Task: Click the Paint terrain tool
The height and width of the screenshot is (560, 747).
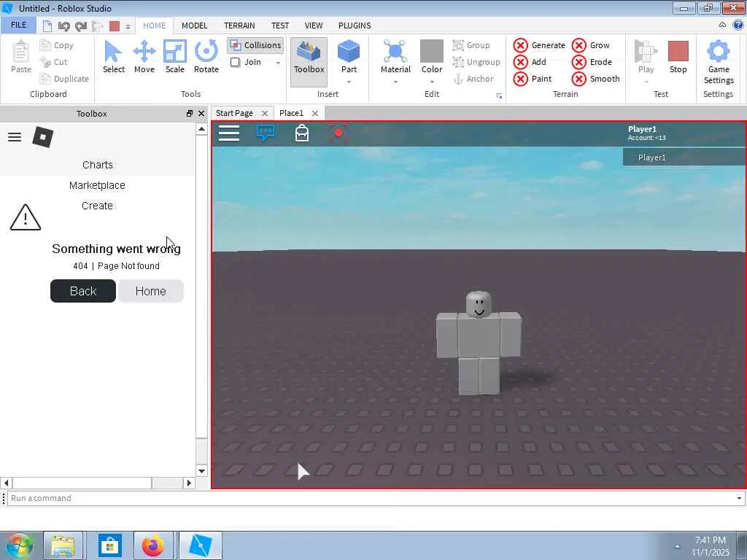Action: (533, 79)
